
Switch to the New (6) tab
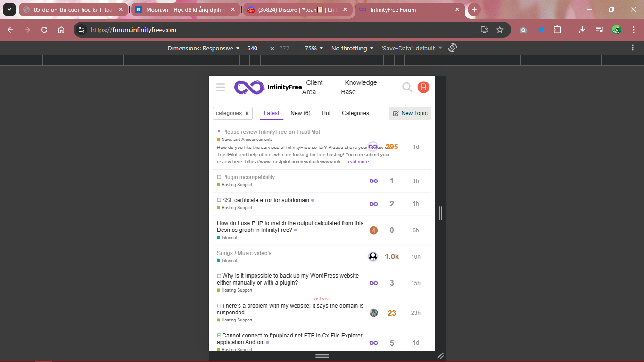300,113
